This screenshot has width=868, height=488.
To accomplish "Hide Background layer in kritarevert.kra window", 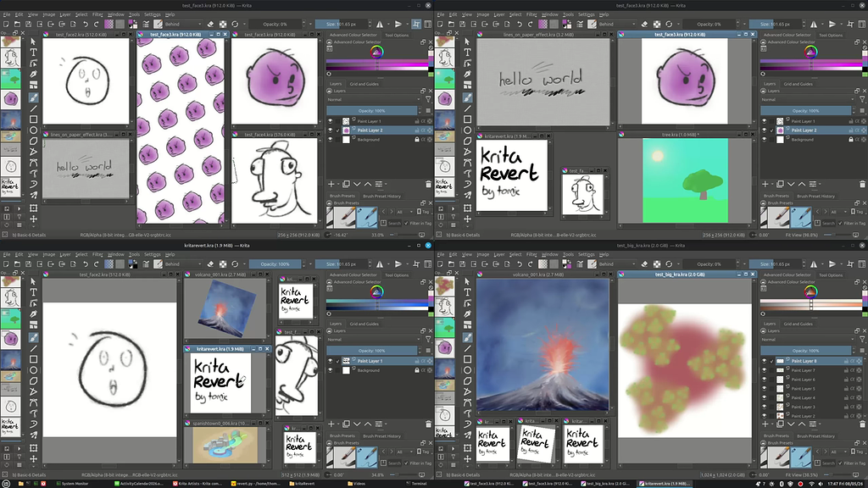I will 331,370.
